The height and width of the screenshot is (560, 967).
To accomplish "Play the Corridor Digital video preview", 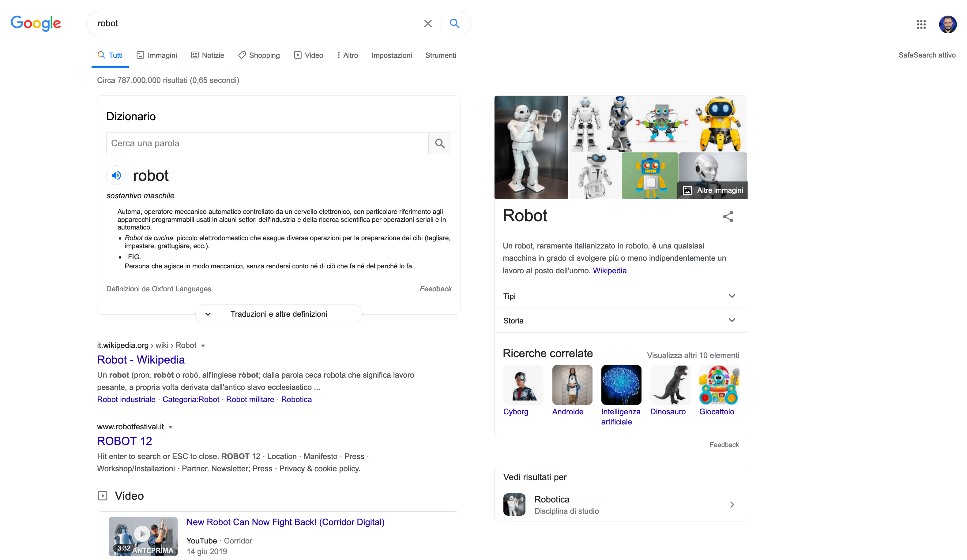I will [143, 536].
